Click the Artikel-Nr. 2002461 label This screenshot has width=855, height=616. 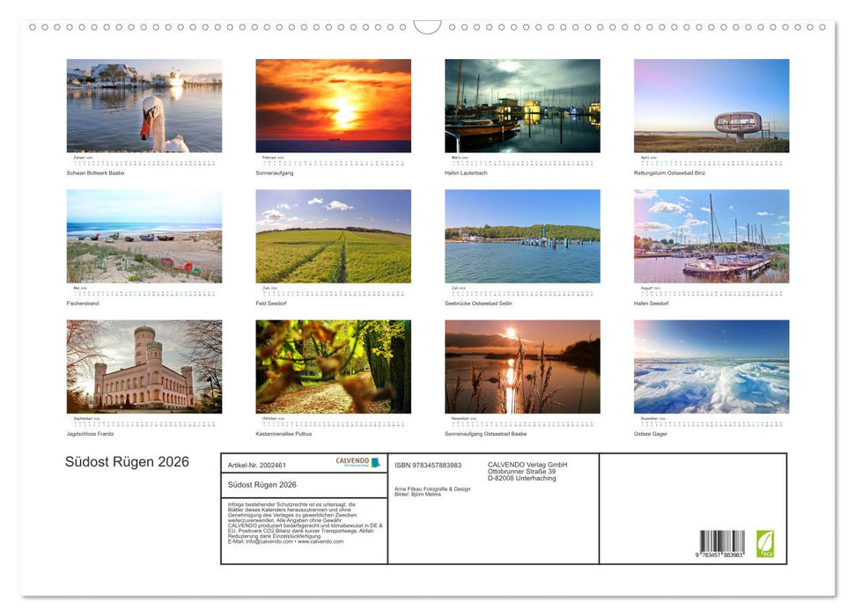click(255, 466)
